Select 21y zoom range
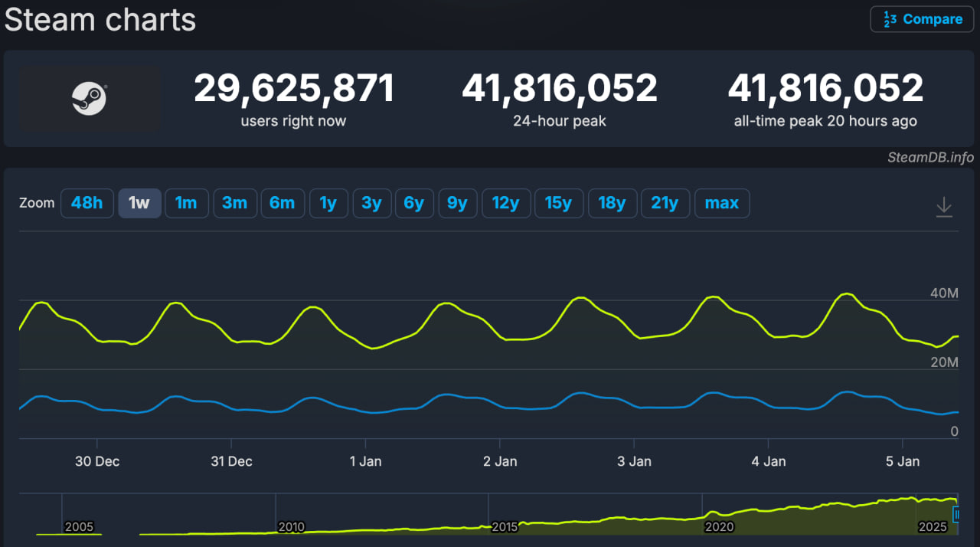980x547 pixels. [x=665, y=203]
